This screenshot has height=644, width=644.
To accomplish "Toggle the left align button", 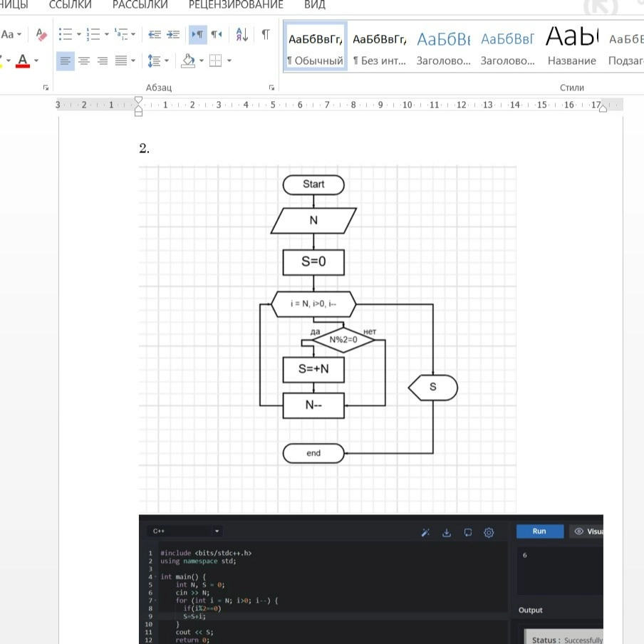I will [66, 61].
